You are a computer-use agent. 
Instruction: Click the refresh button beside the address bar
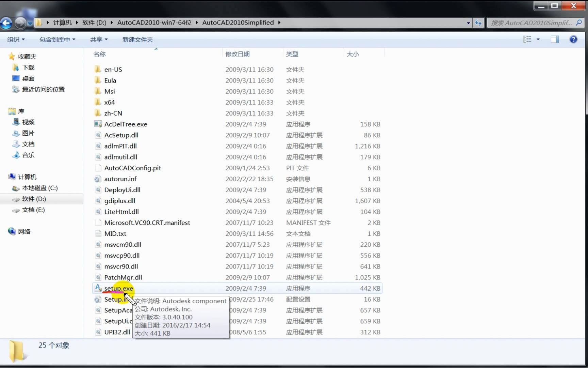pyautogui.click(x=478, y=23)
